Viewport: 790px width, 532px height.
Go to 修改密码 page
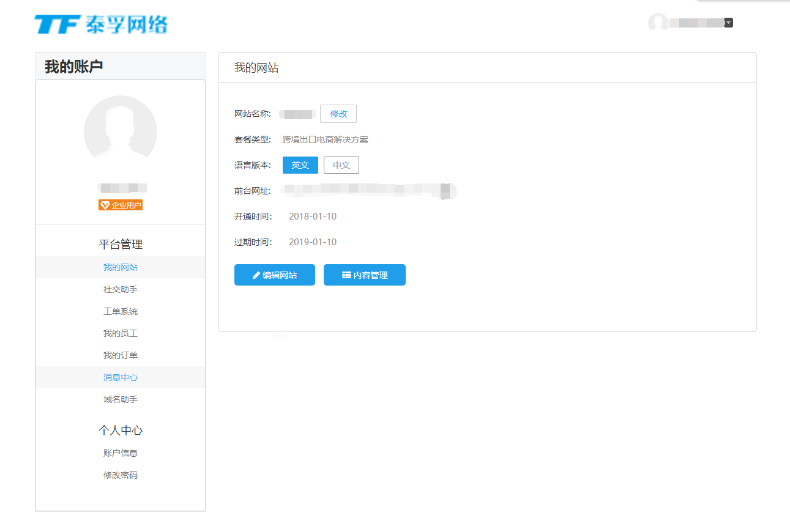click(x=121, y=475)
